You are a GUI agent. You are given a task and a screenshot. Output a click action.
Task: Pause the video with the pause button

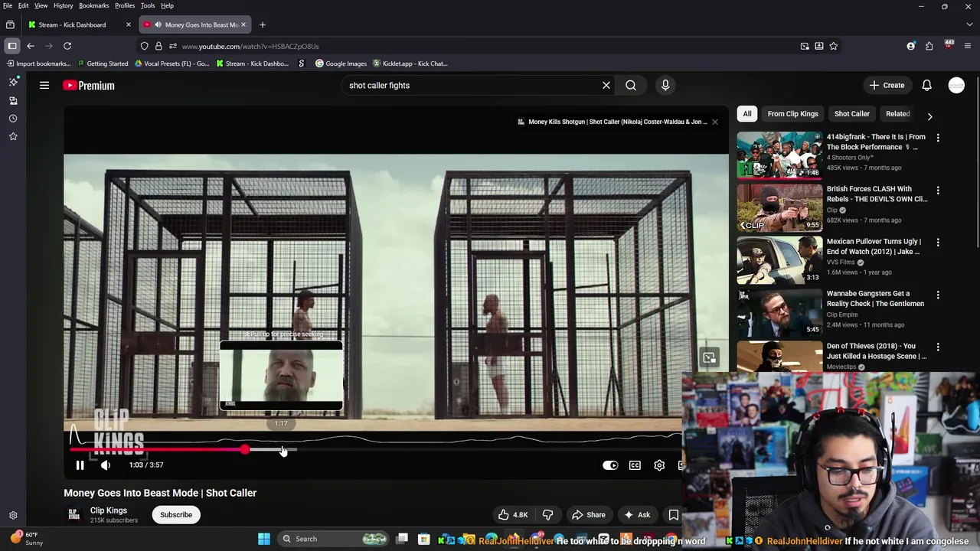[x=80, y=465]
